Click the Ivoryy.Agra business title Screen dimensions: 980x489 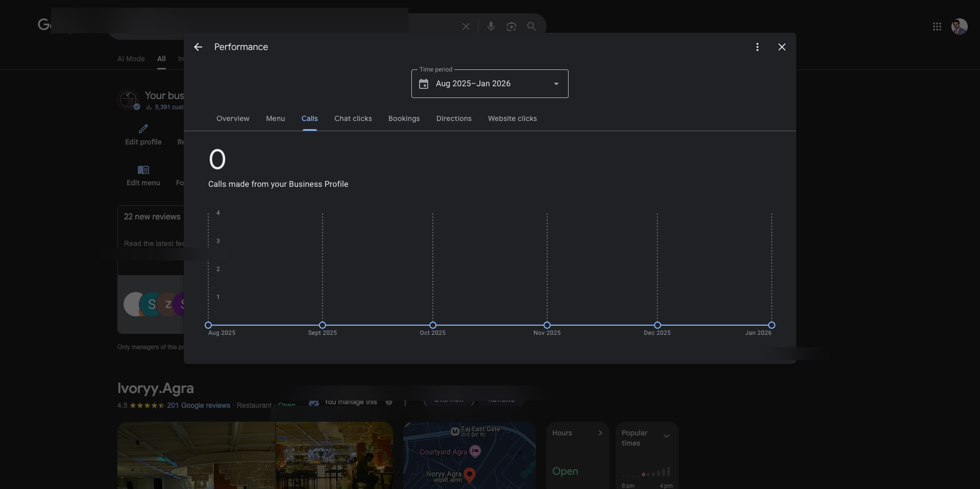[x=156, y=388]
